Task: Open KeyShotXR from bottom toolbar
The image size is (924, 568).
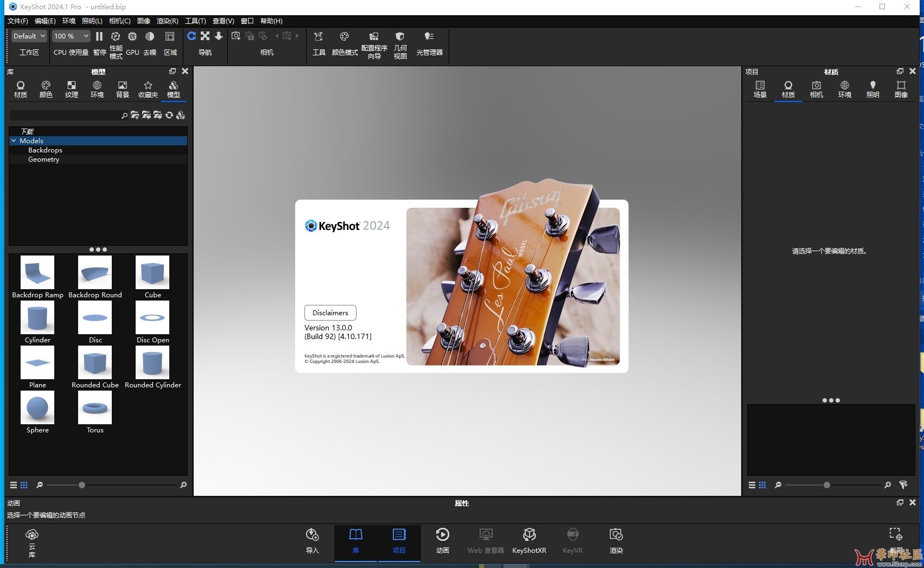Action: (530, 541)
